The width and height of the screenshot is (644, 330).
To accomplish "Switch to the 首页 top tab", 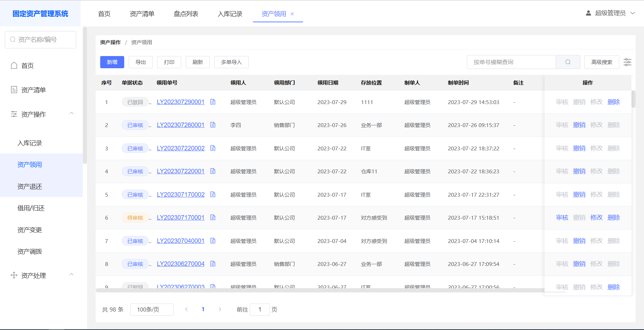I will 104,14.
